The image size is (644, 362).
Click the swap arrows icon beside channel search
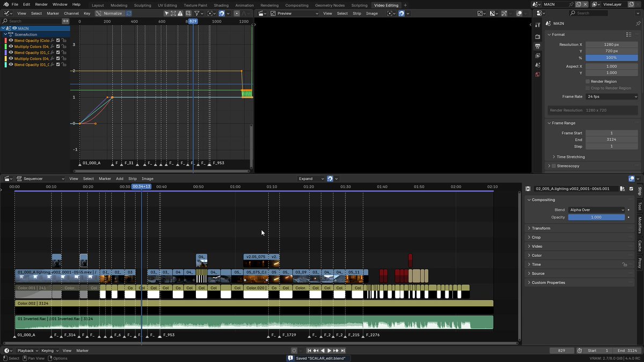point(65,21)
